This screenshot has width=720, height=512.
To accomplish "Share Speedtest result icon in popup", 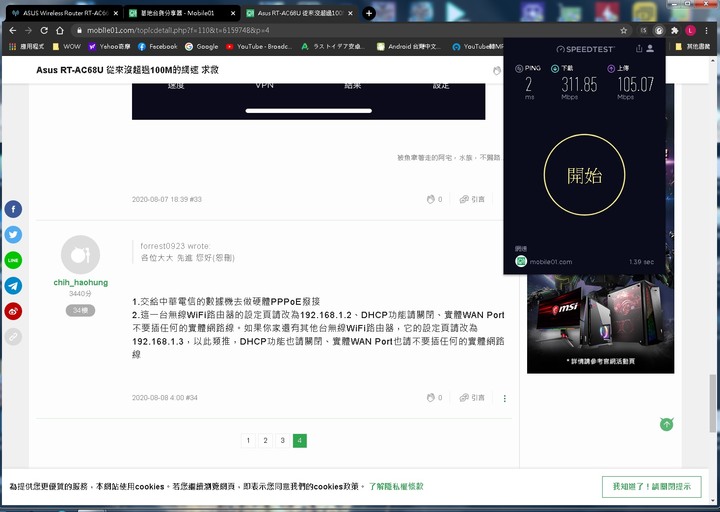I will pos(639,48).
